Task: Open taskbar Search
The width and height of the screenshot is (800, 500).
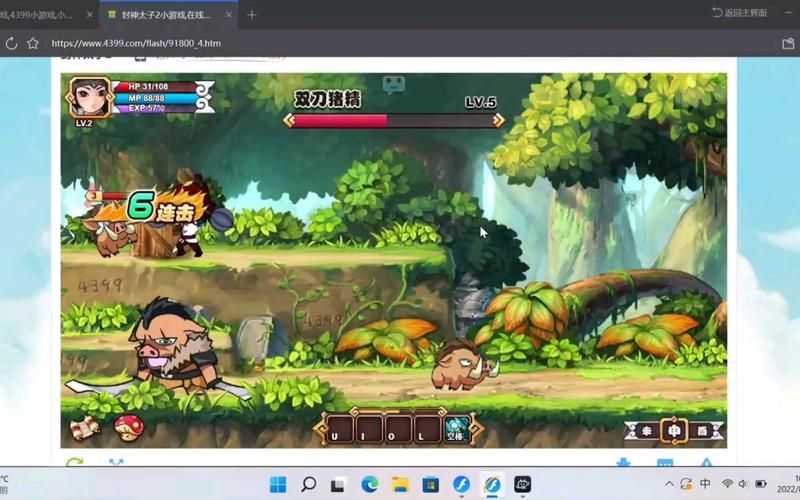Action: click(308, 484)
